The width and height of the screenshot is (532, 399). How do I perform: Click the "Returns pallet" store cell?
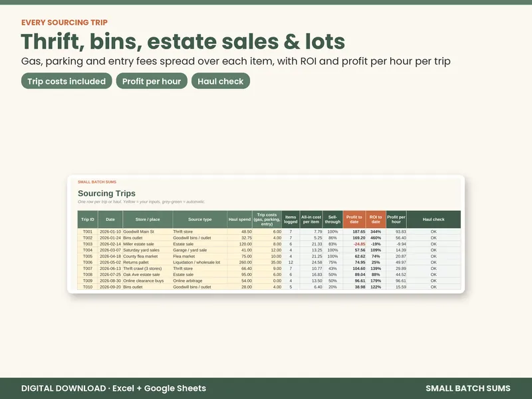click(x=148, y=262)
